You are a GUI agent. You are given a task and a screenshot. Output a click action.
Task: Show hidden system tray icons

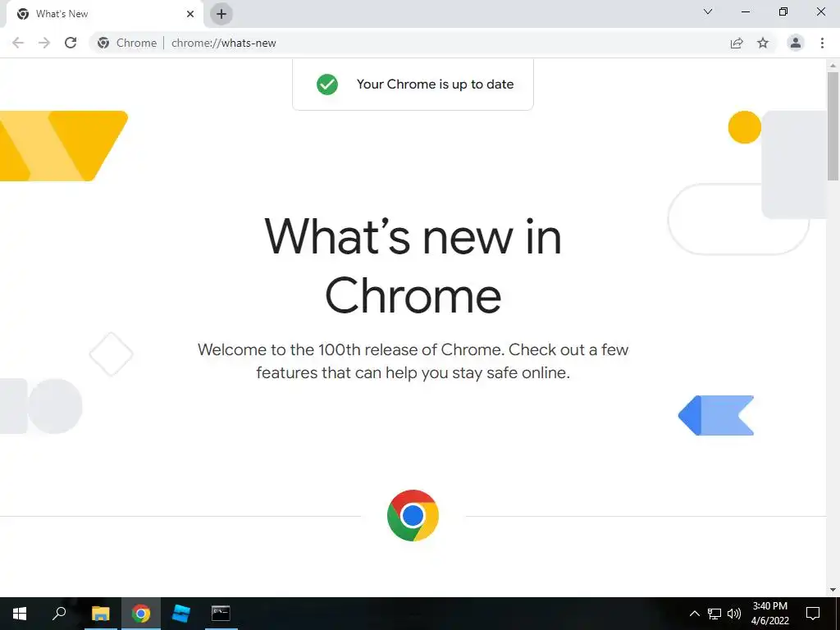click(x=694, y=614)
